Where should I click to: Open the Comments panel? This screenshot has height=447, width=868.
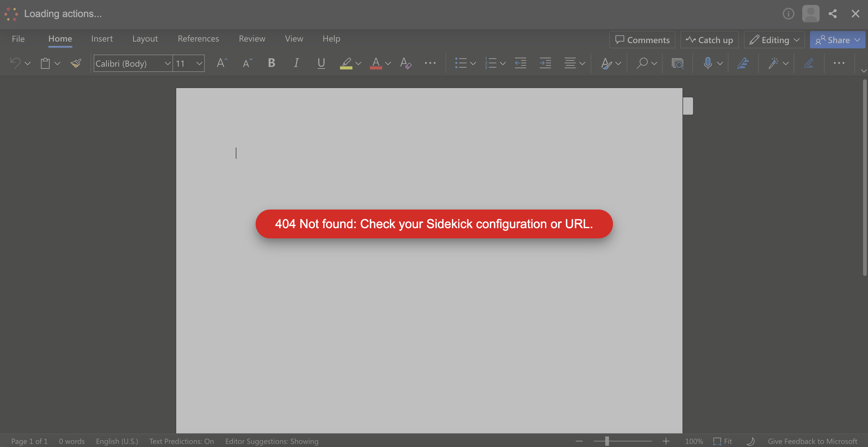642,40
